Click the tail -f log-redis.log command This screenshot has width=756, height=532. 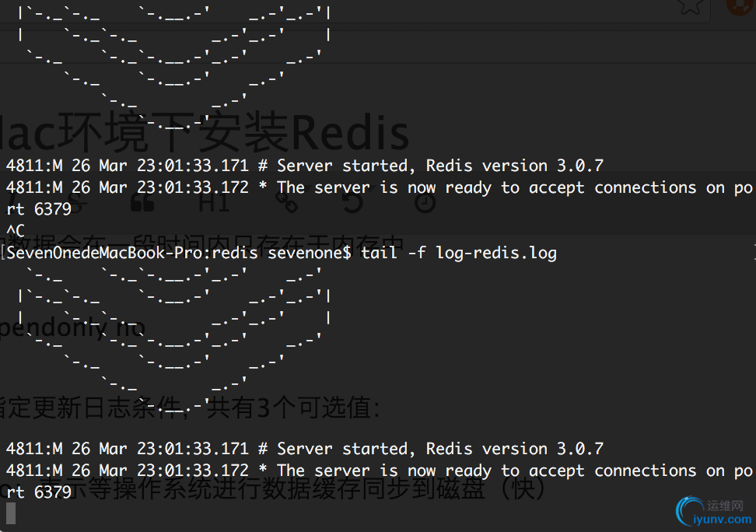pos(459,253)
